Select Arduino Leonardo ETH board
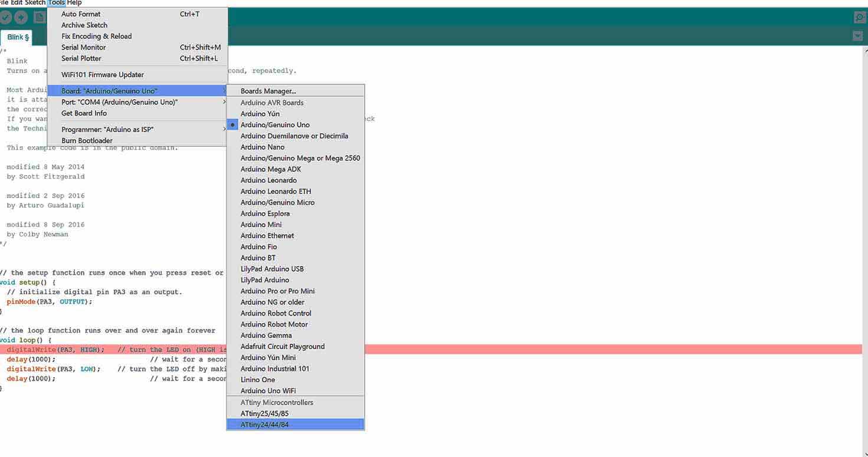The image size is (868, 457). coord(296,192)
